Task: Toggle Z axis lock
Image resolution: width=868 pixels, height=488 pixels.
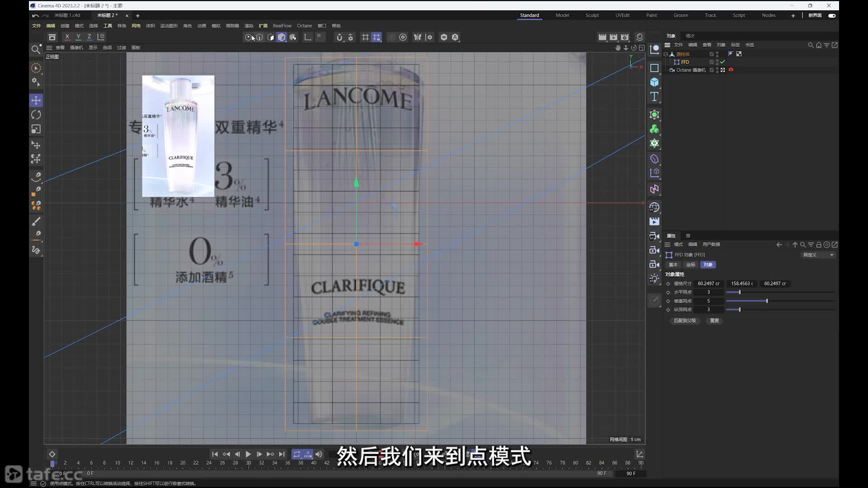Action: click(x=89, y=37)
